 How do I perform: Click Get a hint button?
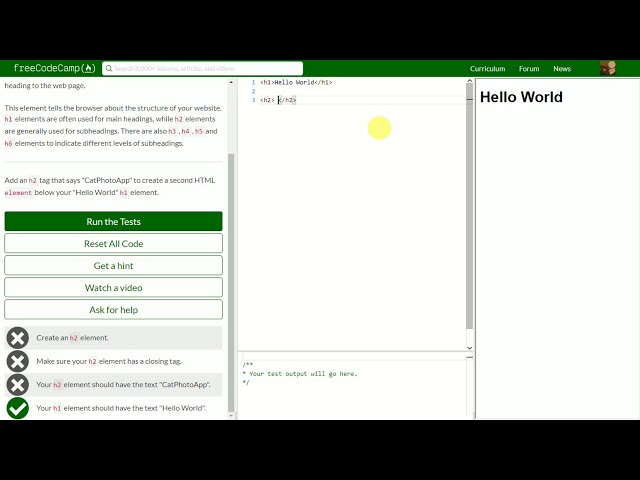click(113, 266)
